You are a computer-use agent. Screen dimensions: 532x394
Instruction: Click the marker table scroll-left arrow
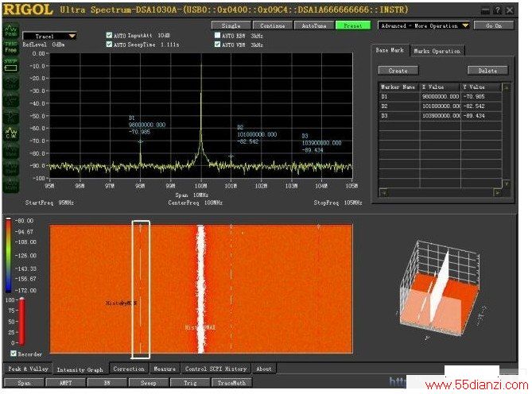(x=384, y=193)
